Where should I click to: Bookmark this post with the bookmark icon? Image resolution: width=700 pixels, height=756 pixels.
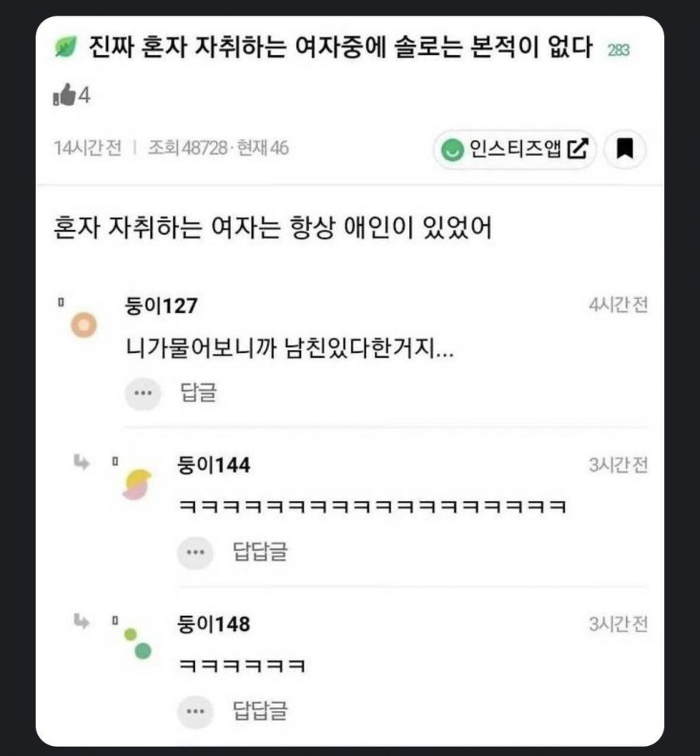(x=625, y=149)
